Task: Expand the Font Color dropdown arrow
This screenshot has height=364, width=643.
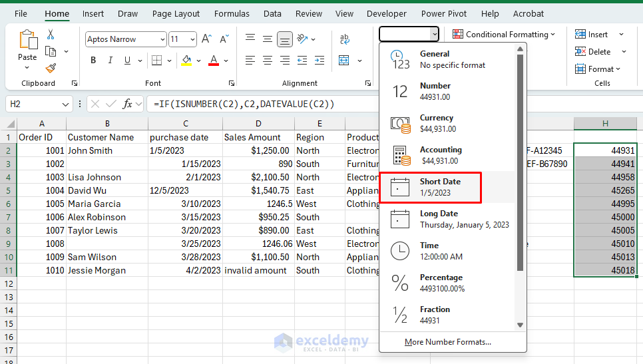Action: (226, 61)
